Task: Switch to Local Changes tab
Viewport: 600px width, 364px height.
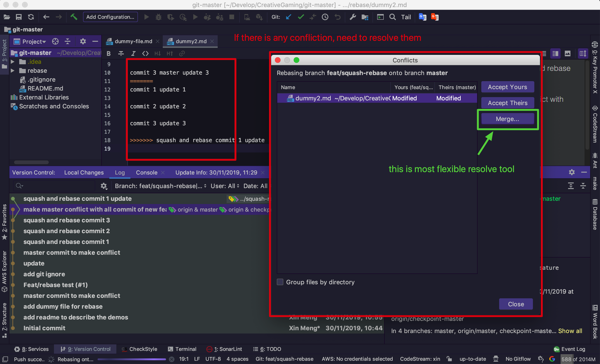Action: pos(84,172)
